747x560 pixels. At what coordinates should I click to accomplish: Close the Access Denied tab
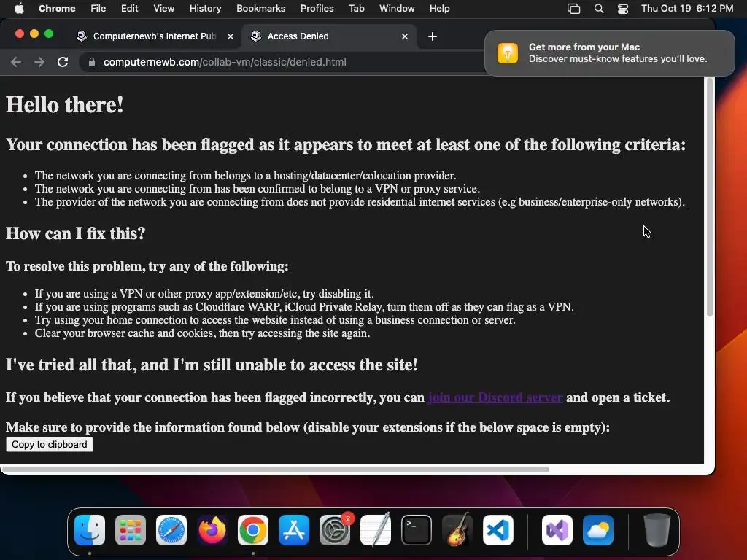404,36
